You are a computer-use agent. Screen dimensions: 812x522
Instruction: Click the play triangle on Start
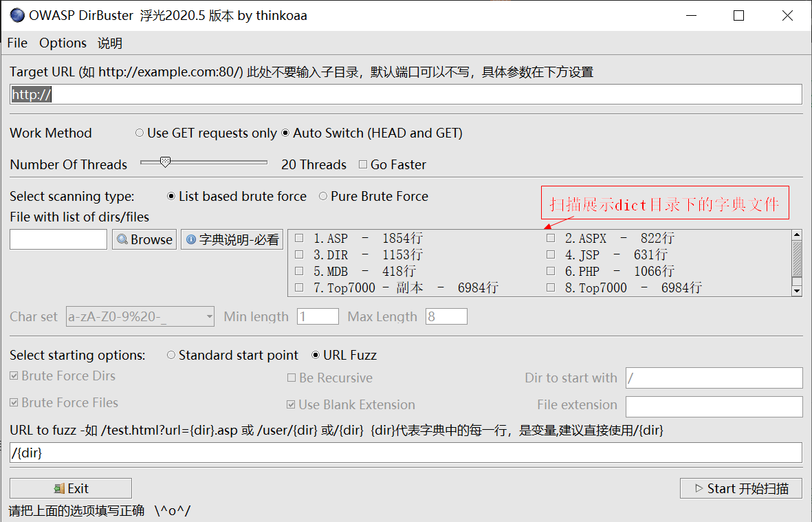(699, 488)
